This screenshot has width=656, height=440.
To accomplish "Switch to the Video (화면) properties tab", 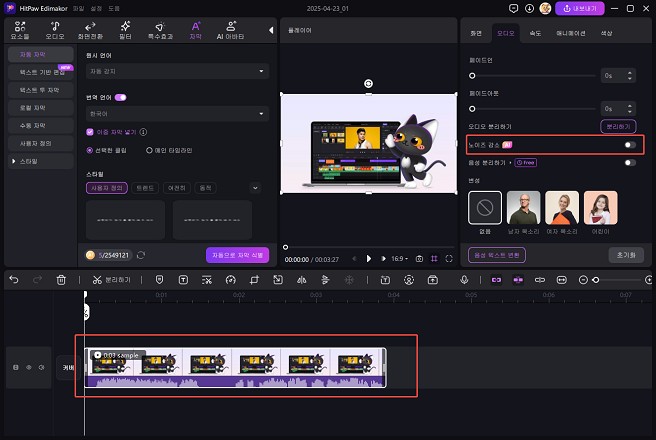I will click(476, 33).
